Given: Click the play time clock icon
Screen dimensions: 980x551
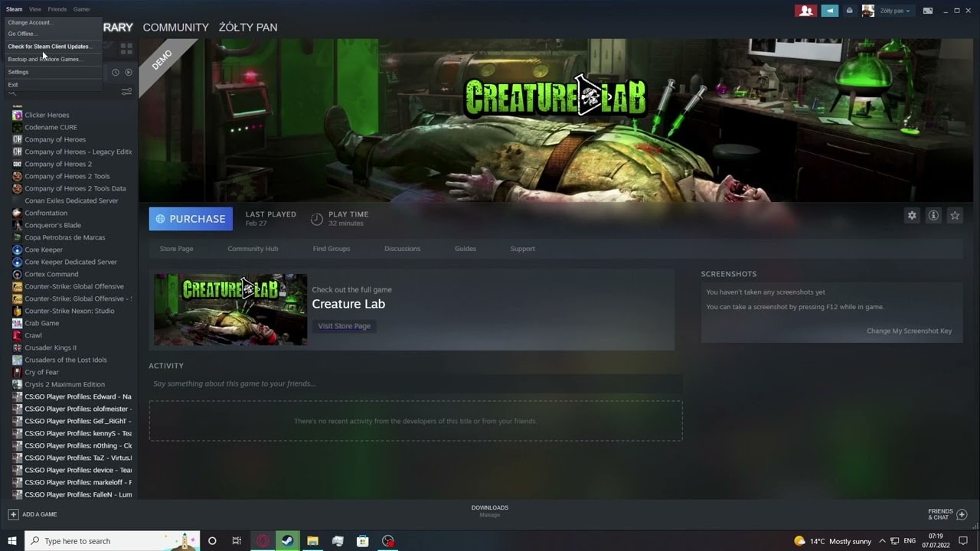Looking at the screenshot, I should (316, 219).
